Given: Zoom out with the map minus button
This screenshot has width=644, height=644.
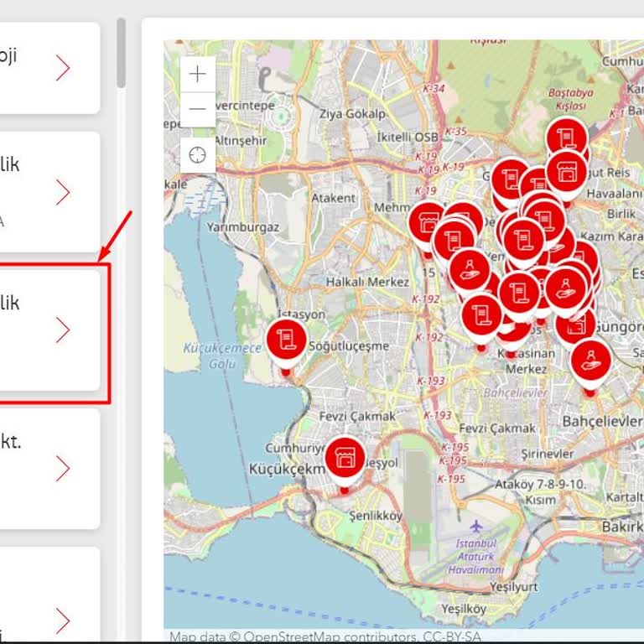Looking at the screenshot, I should tap(198, 109).
